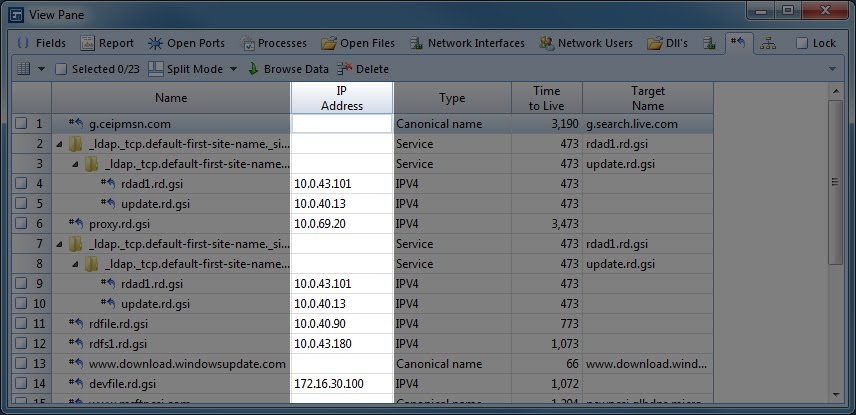Click the DNS icon beside devfile.rd.gsi
This screenshot has height=415, width=856.
pyautogui.click(x=76, y=384)
